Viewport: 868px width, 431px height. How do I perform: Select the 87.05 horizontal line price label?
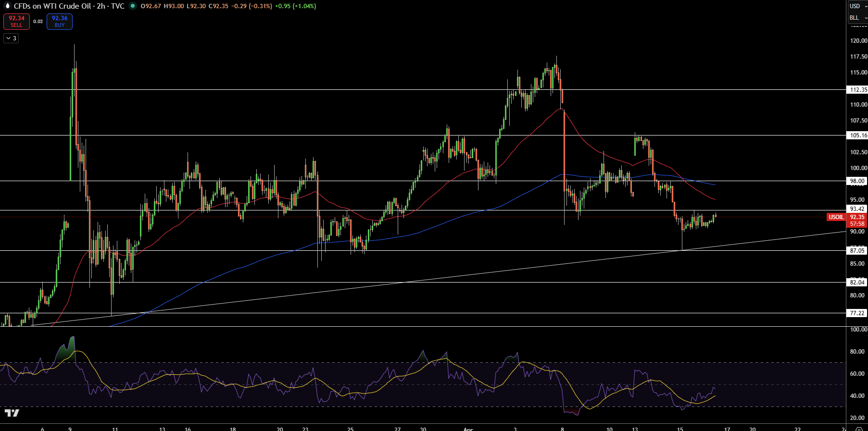coord(856,251)
